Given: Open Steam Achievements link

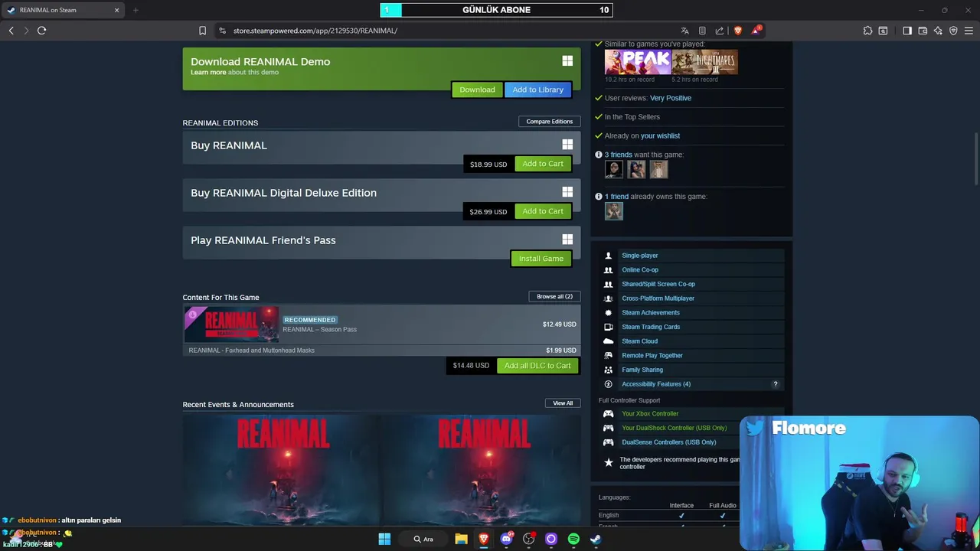Looking at the screenshot, I should tap(651, 313).
